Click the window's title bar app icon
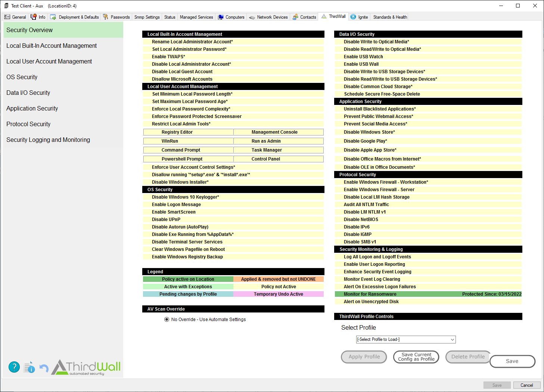Viewport: 544px width, 392px height. point(6,6)
